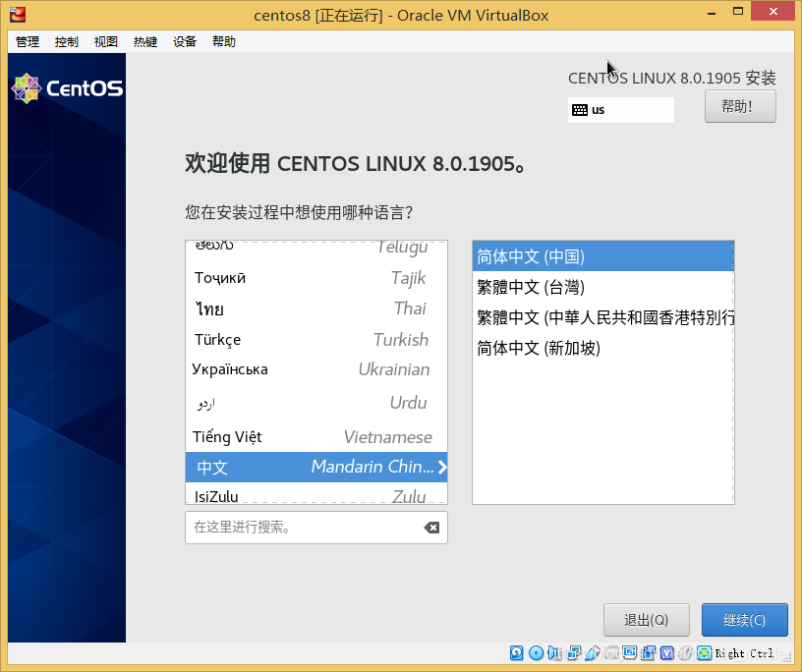Choose 简体中文 (中国) locale

pos(603,256)
